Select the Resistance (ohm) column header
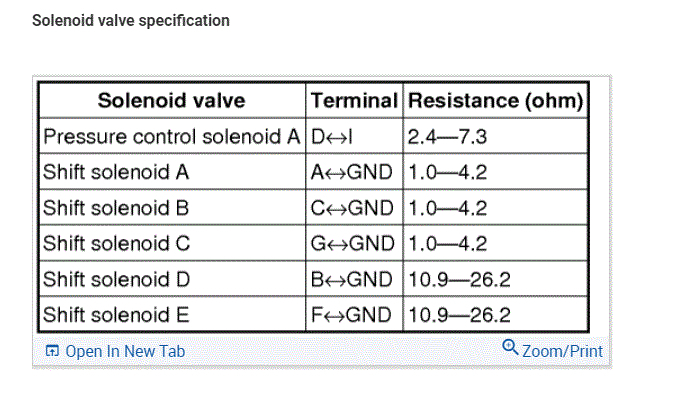Image resolution: width=678 pixels, height=406 pixels. click(x=496, y=101)
